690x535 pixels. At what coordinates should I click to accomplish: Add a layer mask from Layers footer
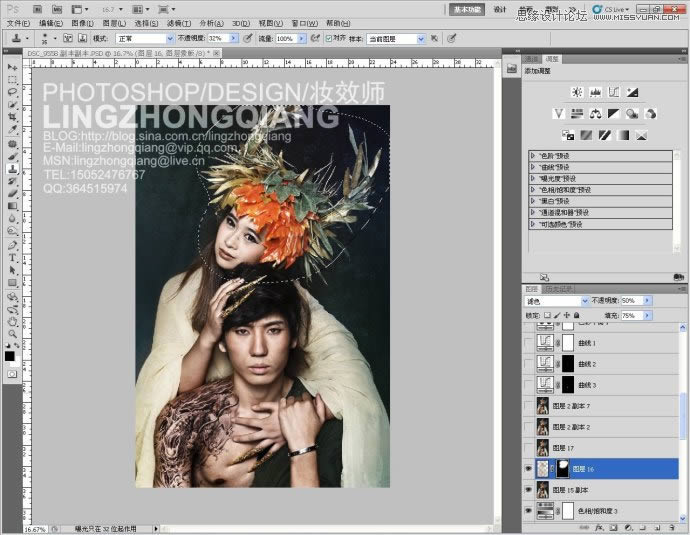(614, 527)
